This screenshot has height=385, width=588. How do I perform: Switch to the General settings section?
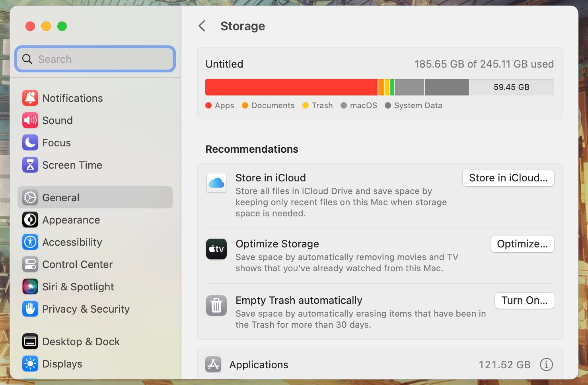60,197
